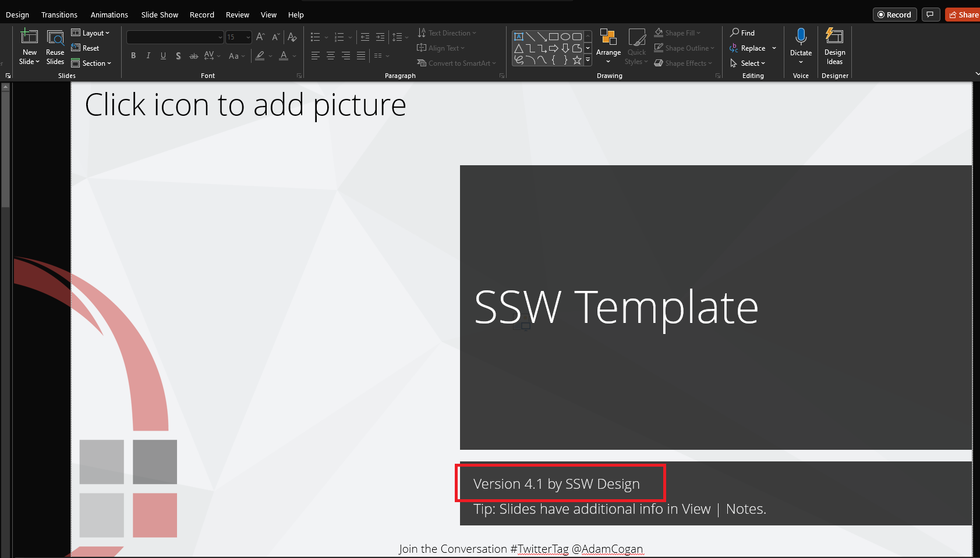Click the Clear All Formatting icon

pos(292,37)
